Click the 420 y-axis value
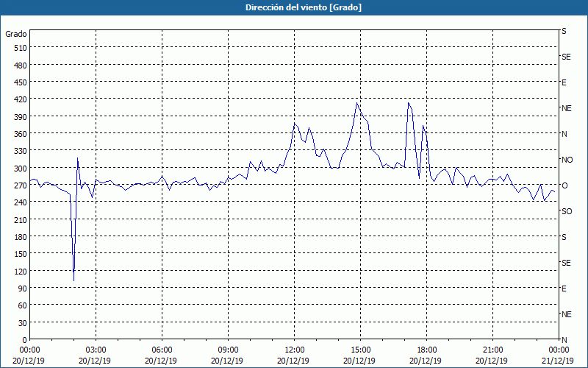588x368 pixels. pyautogui.click(x=21, y=99)
